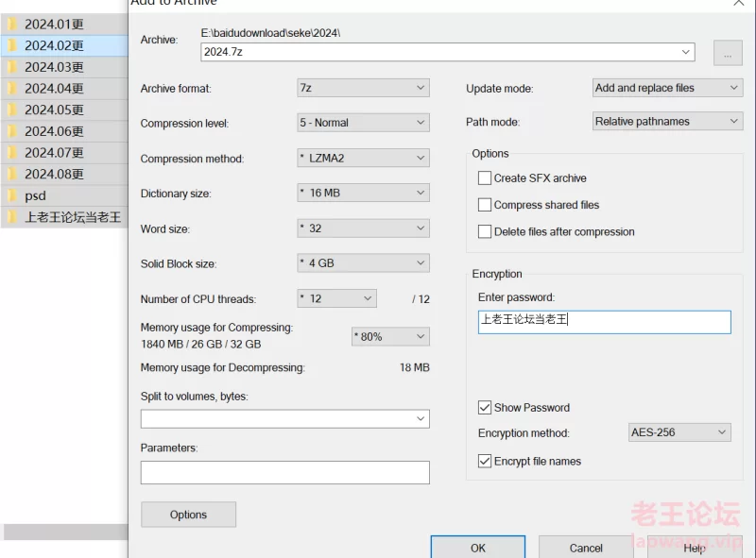756x558 pixels.
Task: Close the Add to Archive dialog
Action: [x=738, y=3]
